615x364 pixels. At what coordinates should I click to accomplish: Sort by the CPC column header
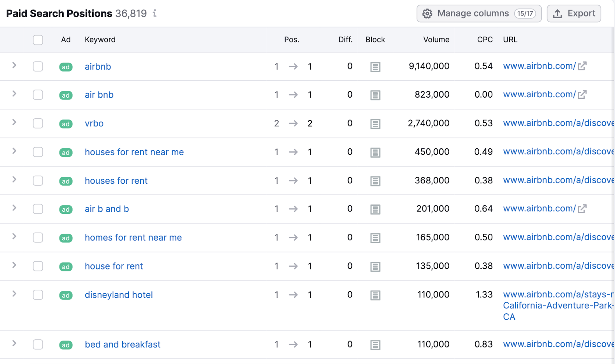485,40
